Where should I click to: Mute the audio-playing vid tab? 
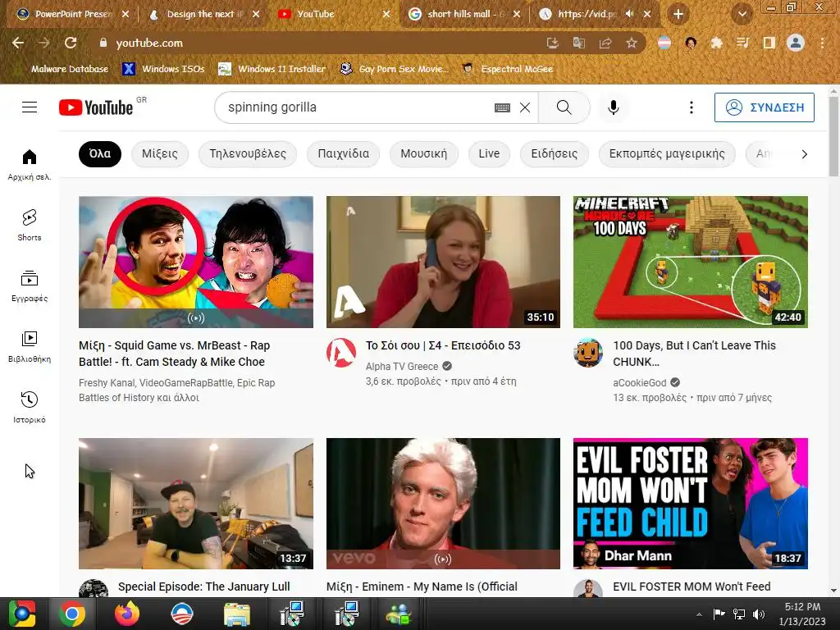630,14
